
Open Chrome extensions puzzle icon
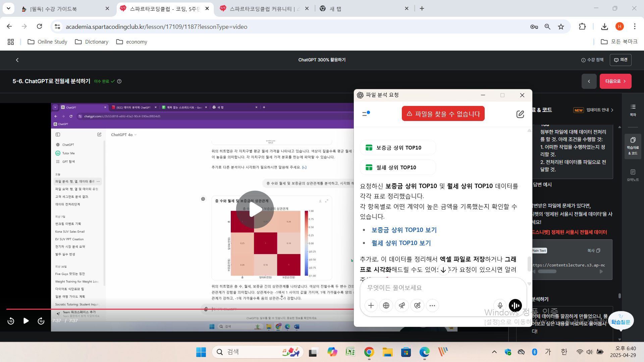(582, 26)
